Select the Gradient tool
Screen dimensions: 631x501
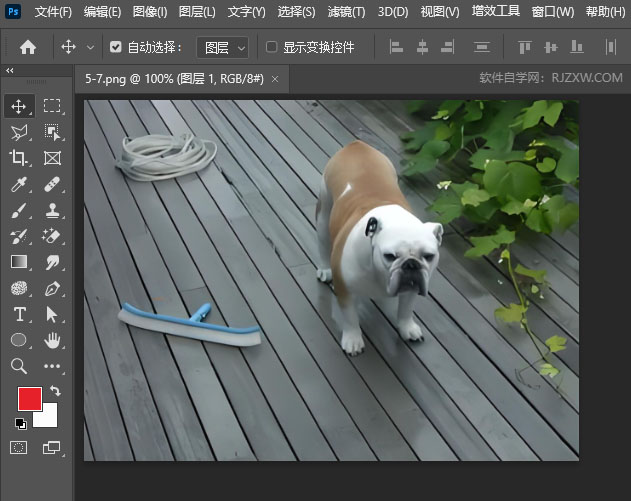pyautogui.click(x=19, y=262)
